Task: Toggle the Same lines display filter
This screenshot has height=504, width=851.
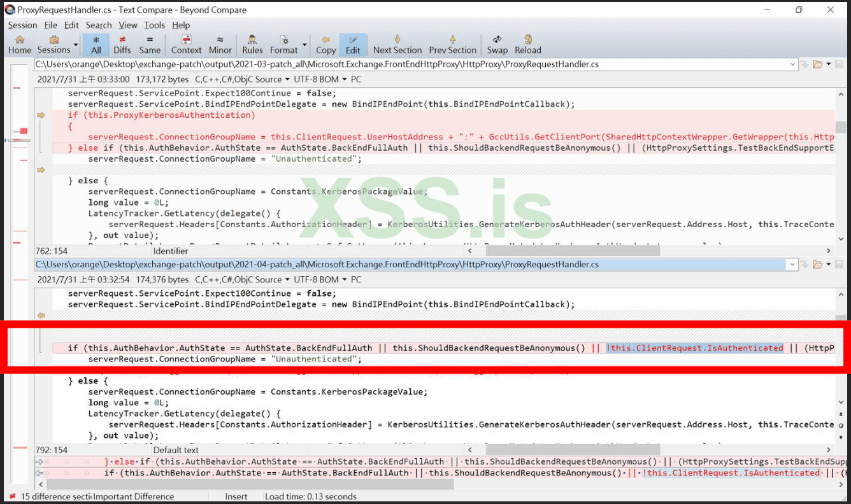Action: click(150, 45)
